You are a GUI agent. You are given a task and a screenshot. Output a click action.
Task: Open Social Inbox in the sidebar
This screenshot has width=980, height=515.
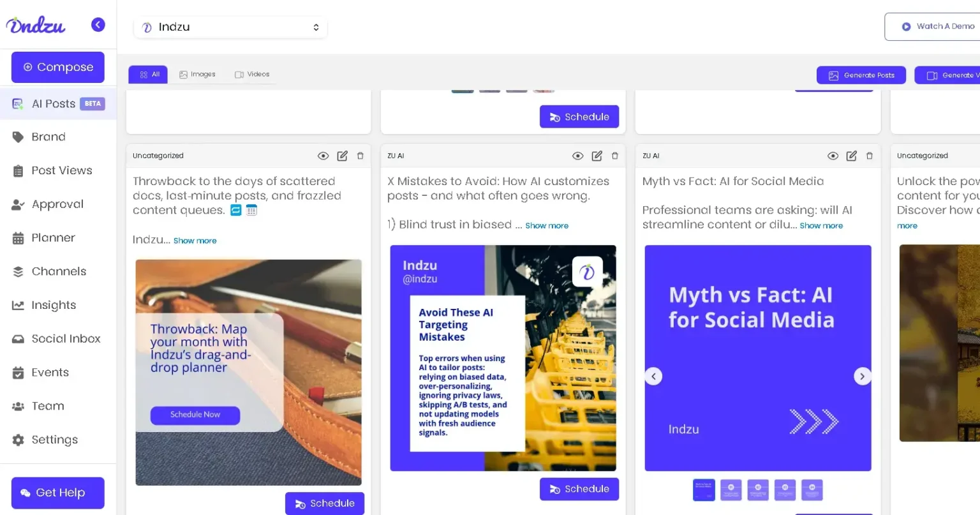click(x=66, y=339)
